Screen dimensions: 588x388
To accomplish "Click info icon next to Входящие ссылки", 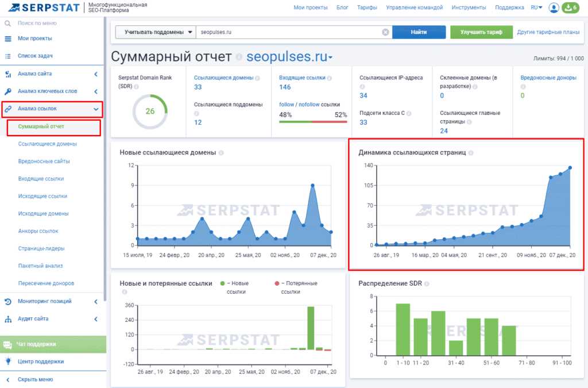I will pyautogui.click(x=330, y=78).
